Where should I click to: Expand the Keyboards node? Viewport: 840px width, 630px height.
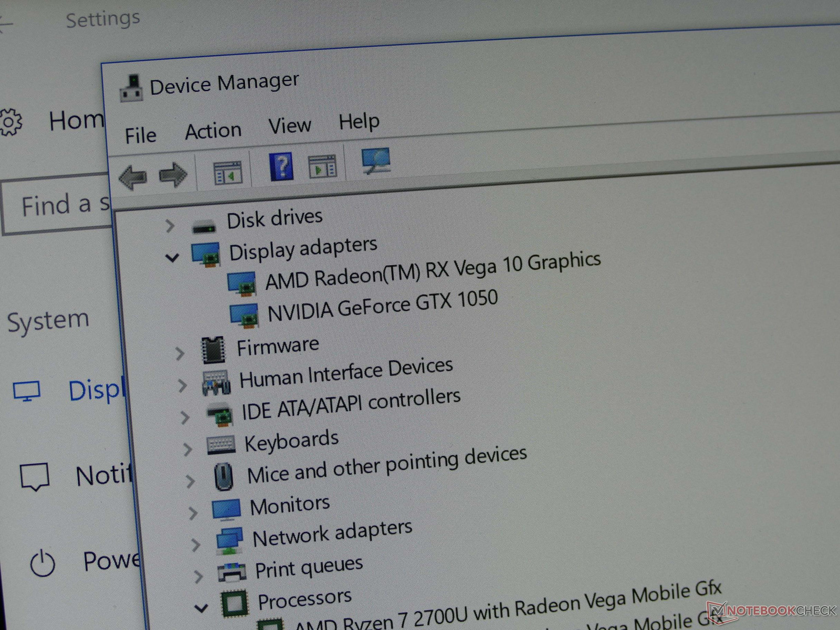click(x=187, y=449)
